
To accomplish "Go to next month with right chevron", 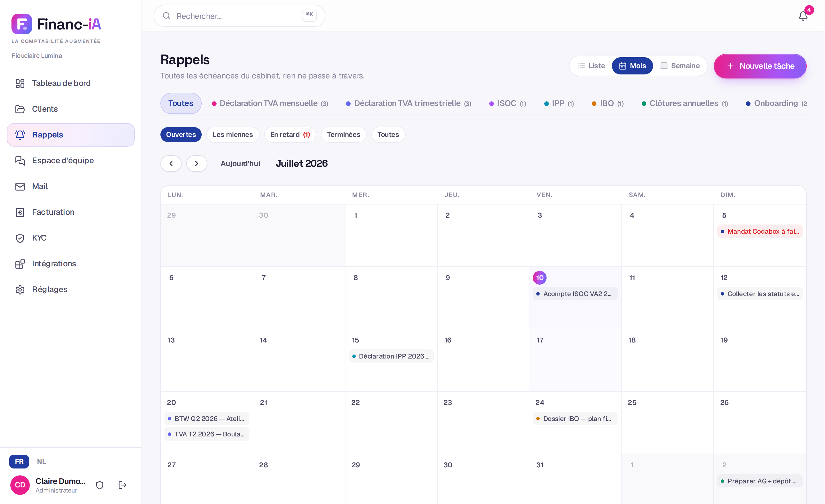I will tap(197, 163).
